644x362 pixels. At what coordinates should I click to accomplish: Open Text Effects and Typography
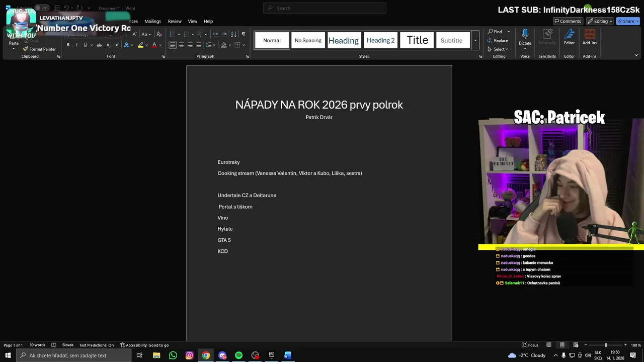tap(126, 45)
